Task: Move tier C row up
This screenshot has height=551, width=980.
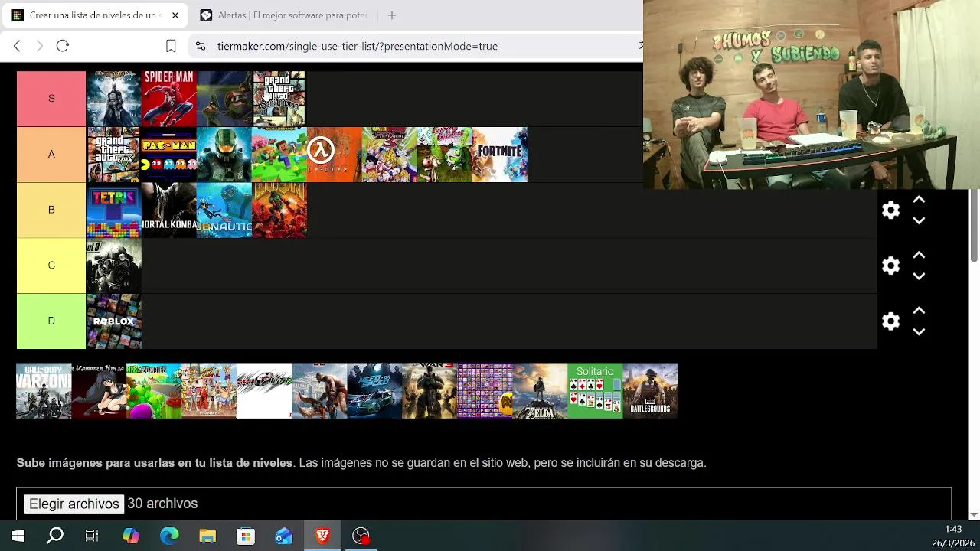Action: (x=919, y=255)
